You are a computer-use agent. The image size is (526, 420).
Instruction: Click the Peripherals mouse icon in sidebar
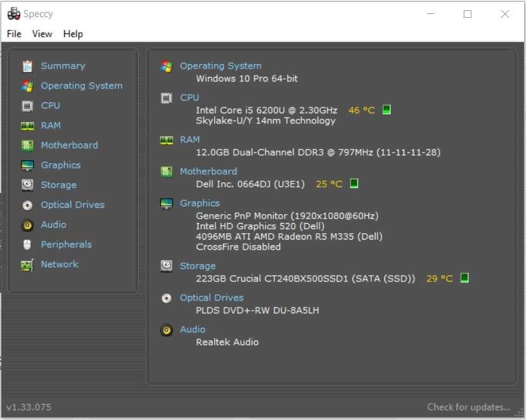(x=27, y=245)
